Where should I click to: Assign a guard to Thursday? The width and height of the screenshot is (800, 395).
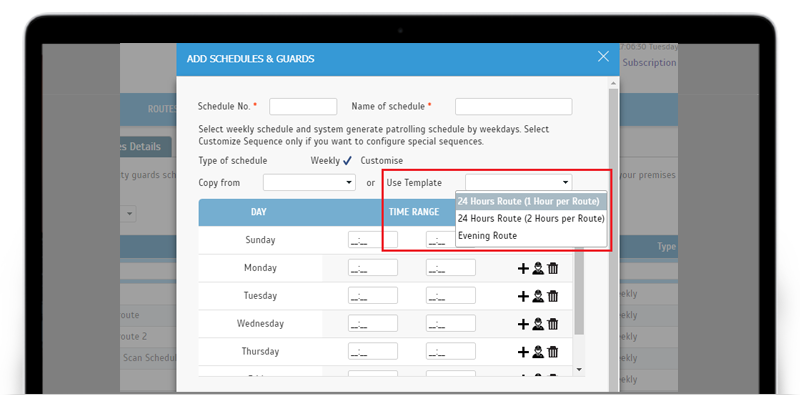point(538,352)
